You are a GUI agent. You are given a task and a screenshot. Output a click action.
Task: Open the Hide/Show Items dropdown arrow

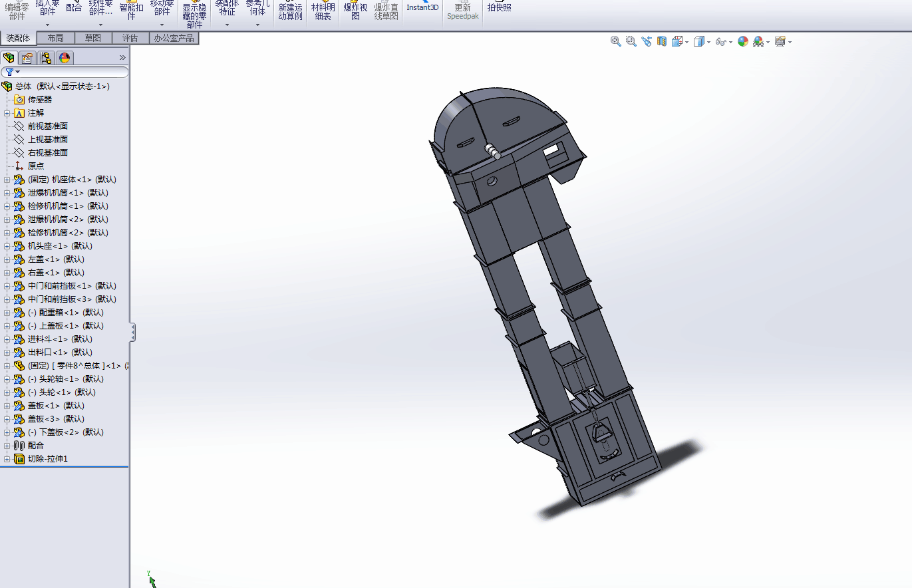click(x=730, y=42)
